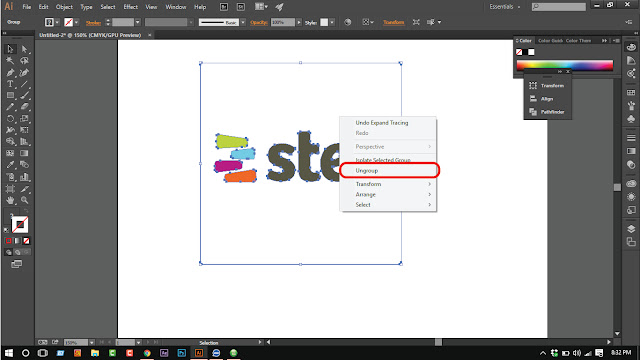The height and width of the screenshot is (360, 640).
Task: Open the Artboards panel icon in dock
Action: pos(631,242)
